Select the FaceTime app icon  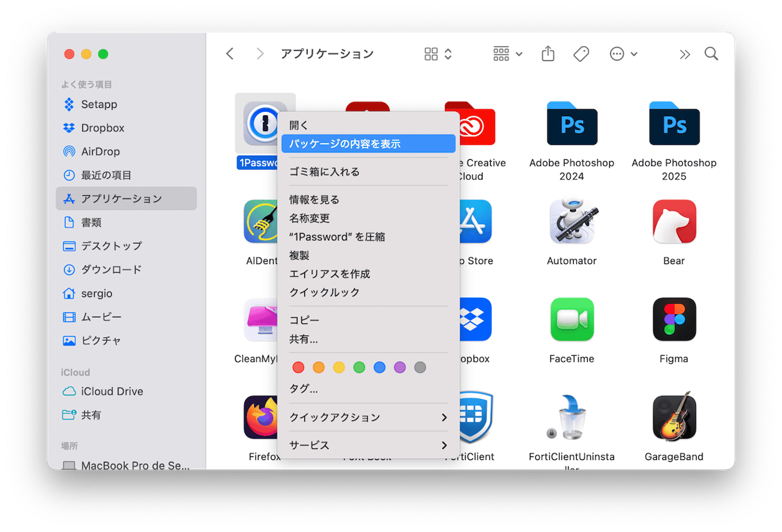pos(572,319)
